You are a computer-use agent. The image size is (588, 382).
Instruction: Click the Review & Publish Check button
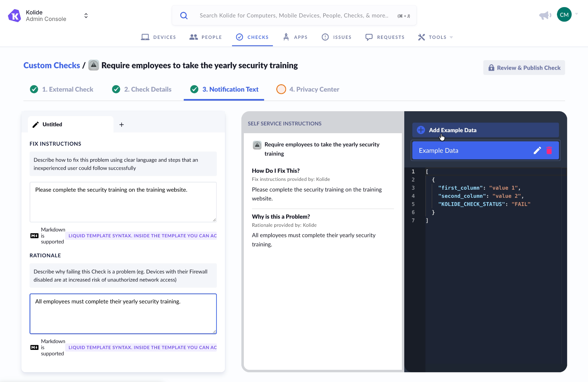(524, 68)
